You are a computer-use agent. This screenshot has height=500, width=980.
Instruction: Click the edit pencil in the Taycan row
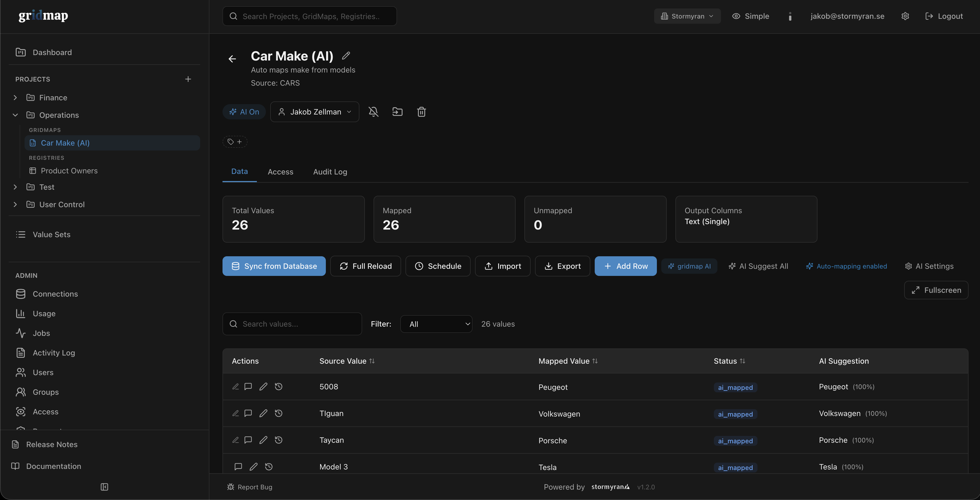[x=263, y=440]
